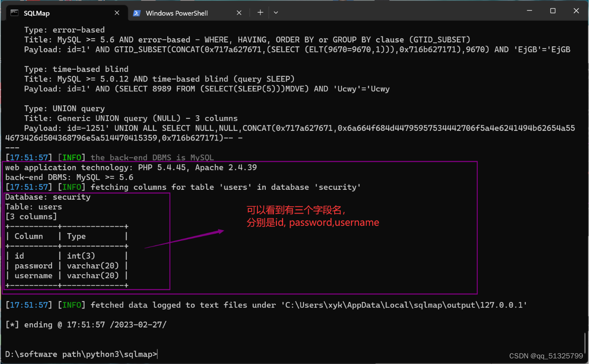Click 'Title: Generic UNION query (NULL) - 3 columns'

[131, 118]
